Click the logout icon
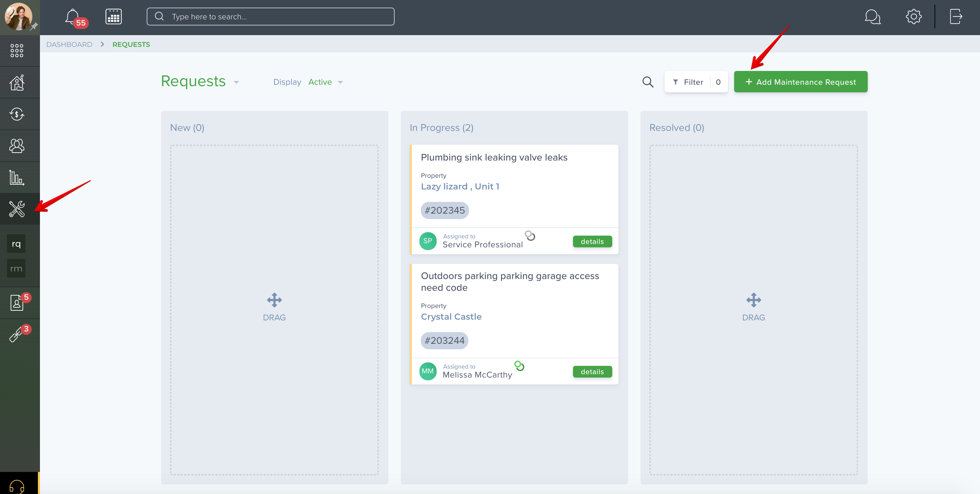Screen dimensions: 980x494 (956, 17)
